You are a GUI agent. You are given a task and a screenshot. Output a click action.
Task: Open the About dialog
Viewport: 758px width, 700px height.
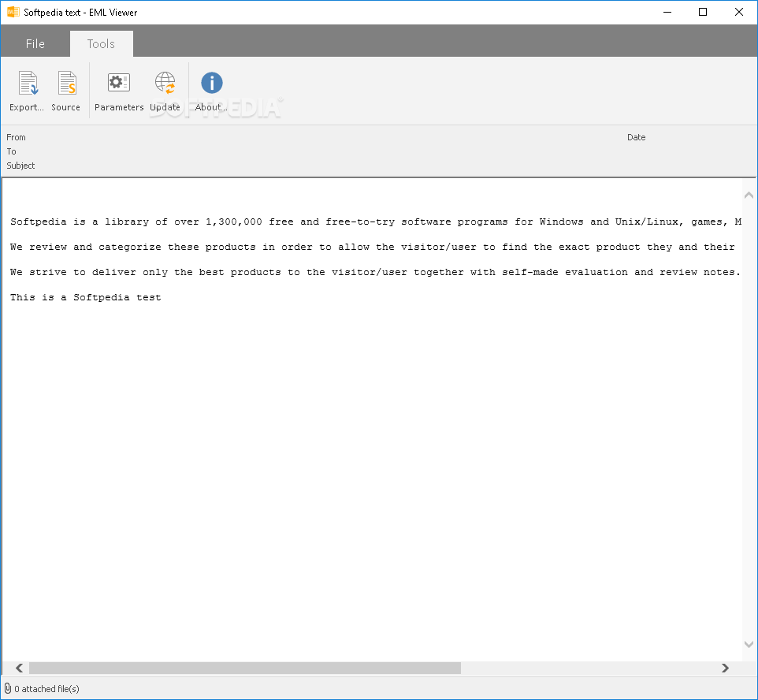211,91
